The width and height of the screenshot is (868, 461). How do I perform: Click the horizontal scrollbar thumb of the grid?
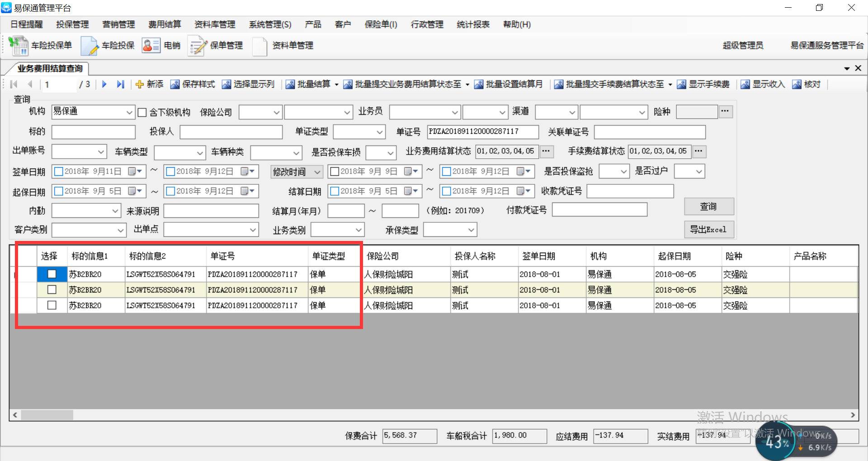47,415
